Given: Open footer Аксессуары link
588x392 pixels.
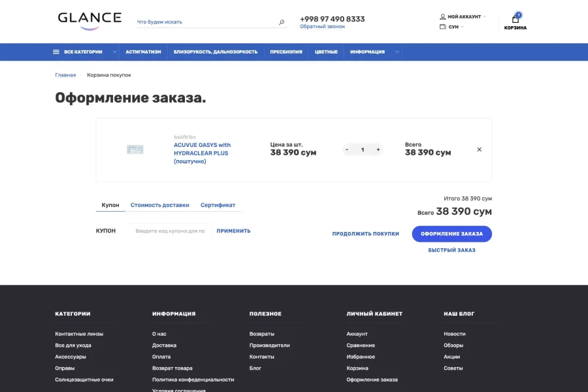Looking at the screenshot, I should tap(71, 357).
